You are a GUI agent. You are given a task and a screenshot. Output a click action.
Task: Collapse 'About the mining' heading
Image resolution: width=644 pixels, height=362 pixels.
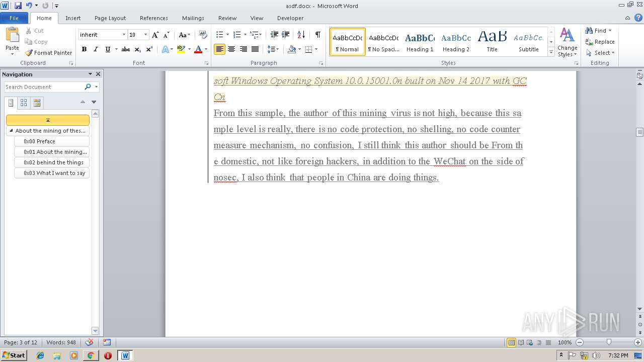pyautogui.click(x=11, y=131)
